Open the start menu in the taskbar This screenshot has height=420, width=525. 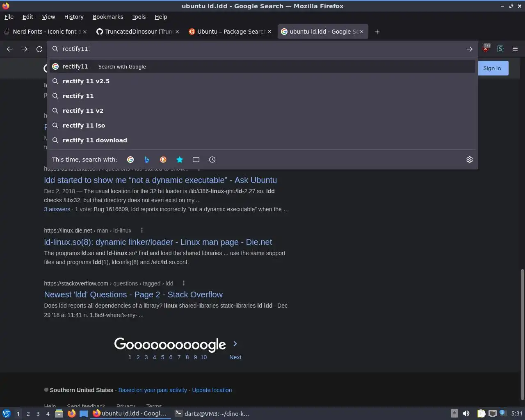click(x=6, y=413)
